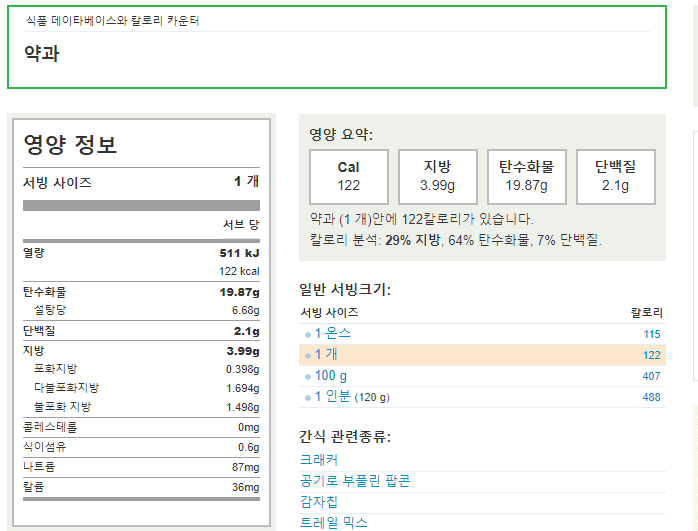Click the 식품 데이타베이스와 칼로리 카운터 header text

(112, 20)
